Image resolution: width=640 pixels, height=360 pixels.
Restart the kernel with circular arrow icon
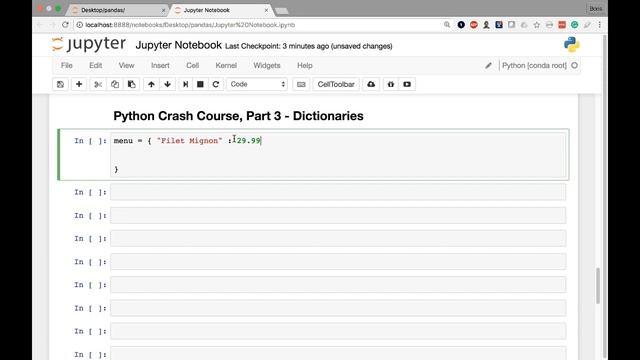pyautogui.click(x=216, y=84)
